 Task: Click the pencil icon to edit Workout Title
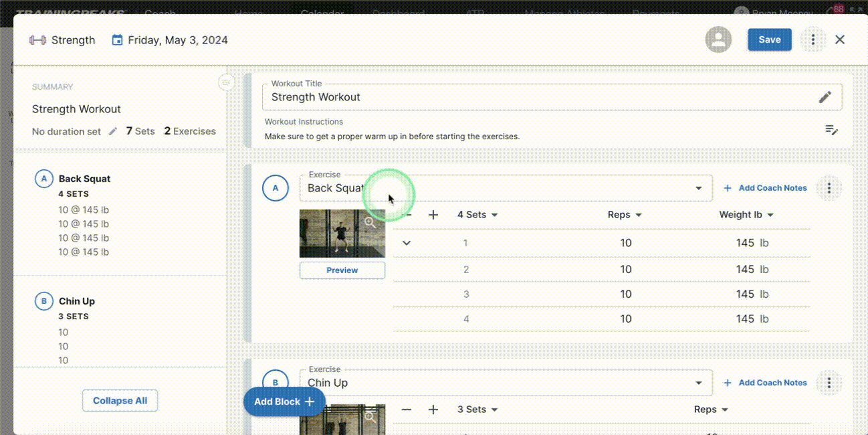(x=825, y=96)
